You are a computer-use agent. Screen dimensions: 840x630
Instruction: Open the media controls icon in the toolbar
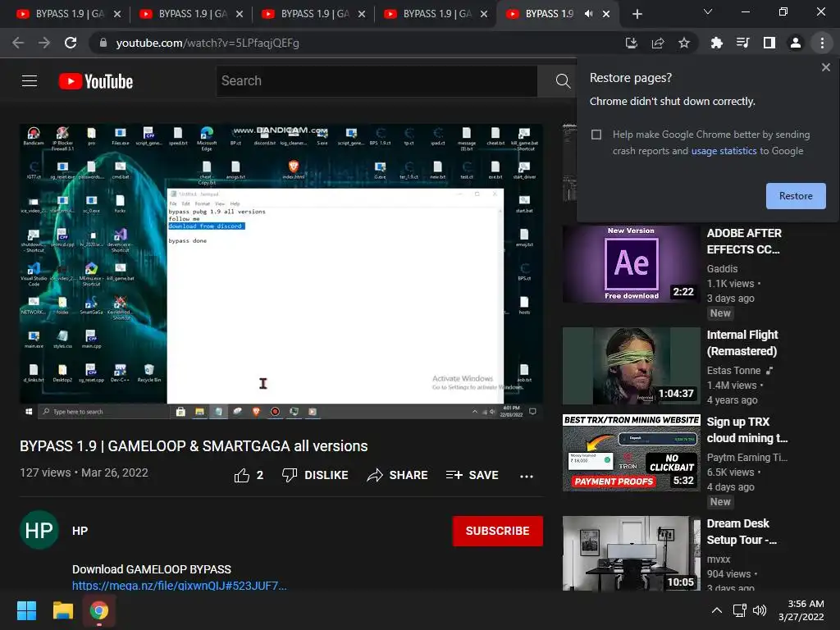[742, 43]
